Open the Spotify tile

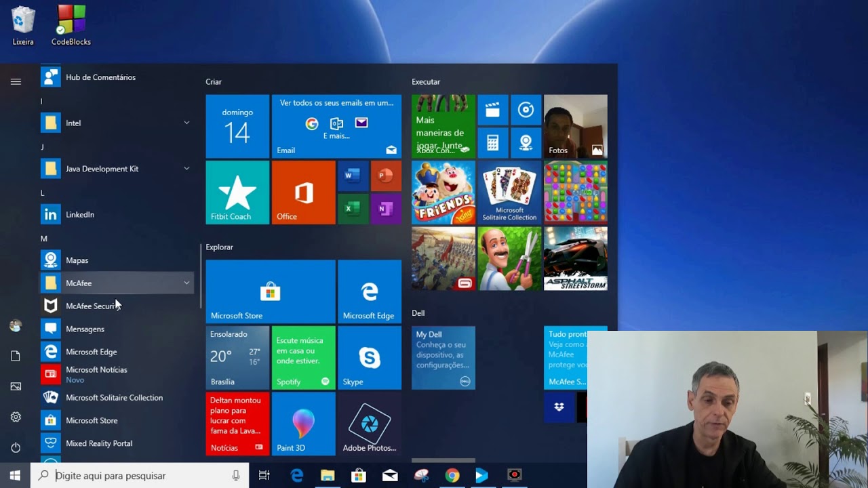pos(303,358)
